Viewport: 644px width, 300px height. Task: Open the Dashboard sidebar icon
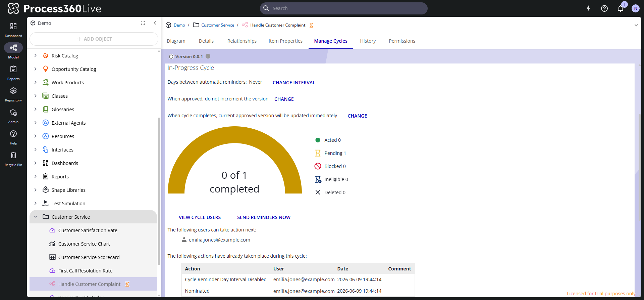(13, 26)
